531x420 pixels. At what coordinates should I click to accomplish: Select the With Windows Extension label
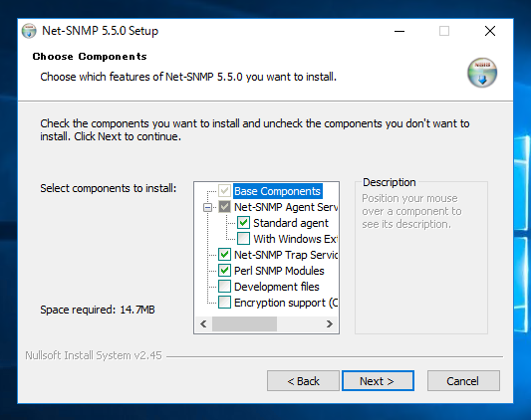point(296,239)
